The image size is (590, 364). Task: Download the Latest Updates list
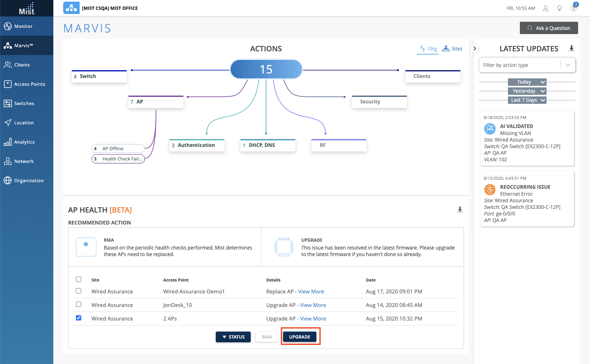(572, 48)
